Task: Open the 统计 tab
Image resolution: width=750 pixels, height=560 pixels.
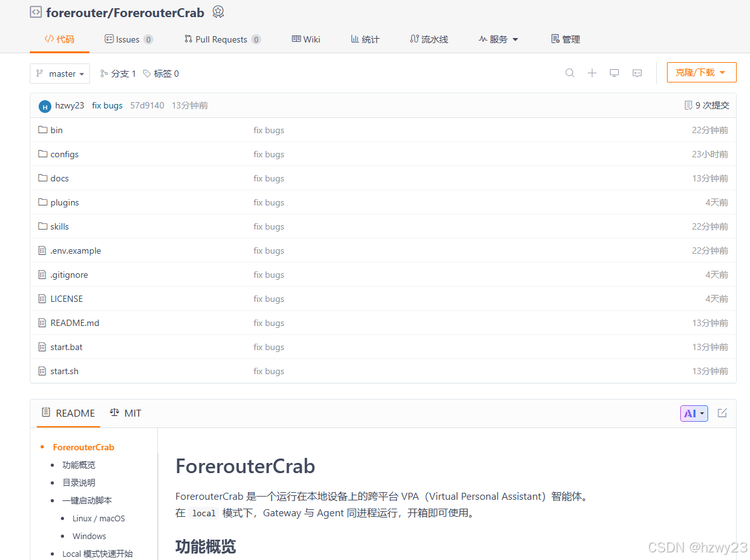Action: [x=365, y=39]
